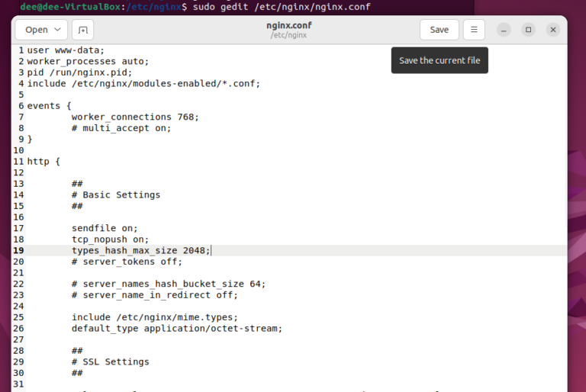Click the types_hash_max_size 2048 line
The height and width of the screenshot is (392, 586).
pyautogui.click(x=141, y=250)
